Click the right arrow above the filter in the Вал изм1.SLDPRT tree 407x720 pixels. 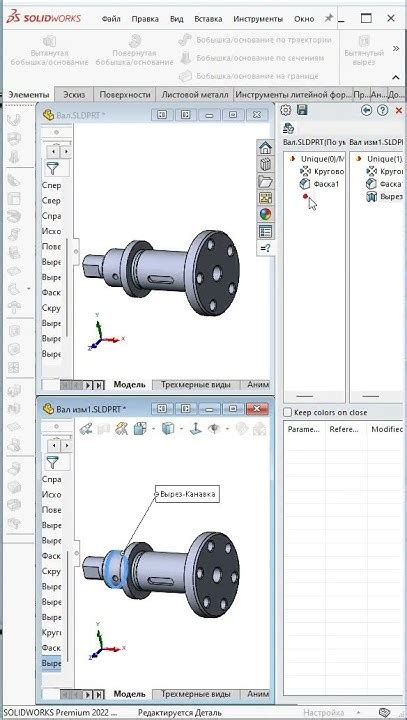[66, 445]
